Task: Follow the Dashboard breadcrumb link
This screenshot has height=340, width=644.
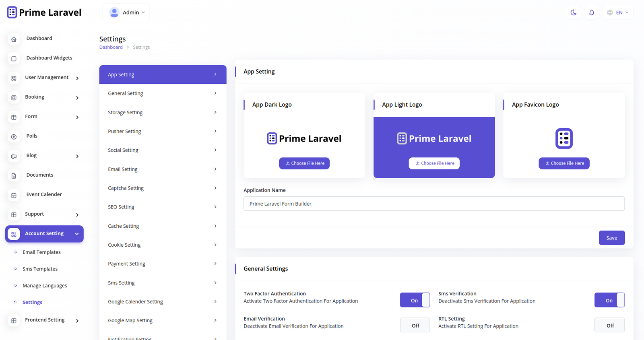Action: click(x=111, y=47)
